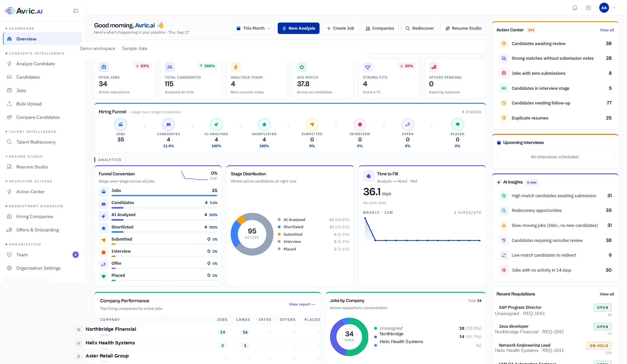Screen dimensions: 627x364
Task: Open Analyze Candidate in the sidebar
Action: point(42,64)
